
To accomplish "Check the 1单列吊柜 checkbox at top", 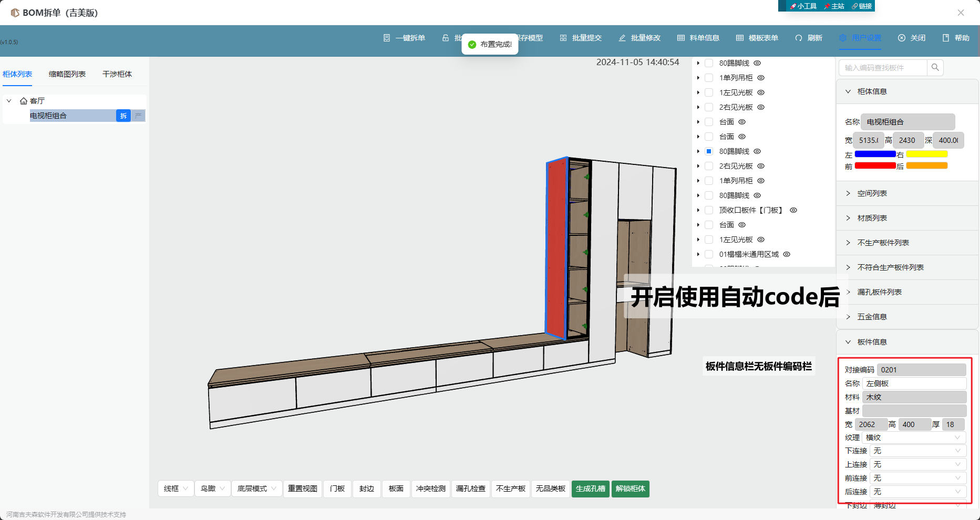I will point(709,78).
